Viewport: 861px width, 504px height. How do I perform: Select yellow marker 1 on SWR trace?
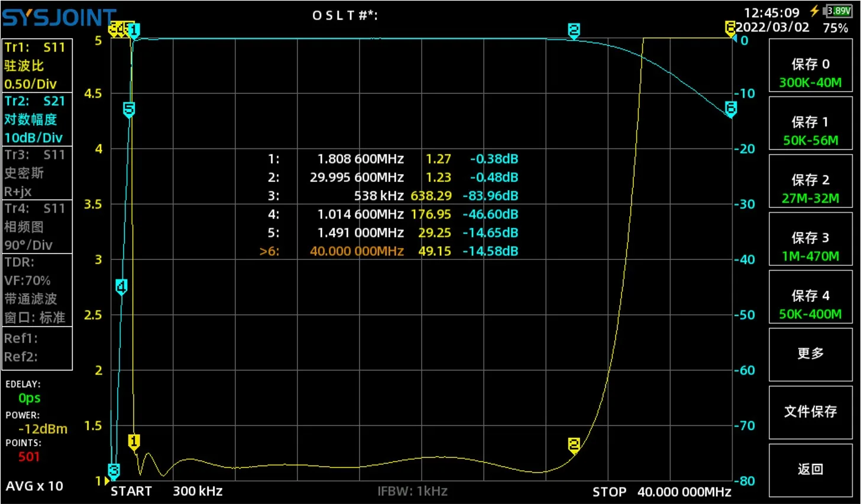[x=134, y=442]
